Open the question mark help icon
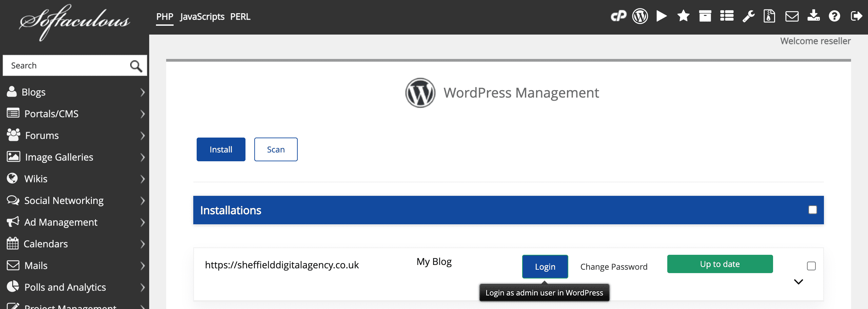The image size is (868, 309). (834, 16)
